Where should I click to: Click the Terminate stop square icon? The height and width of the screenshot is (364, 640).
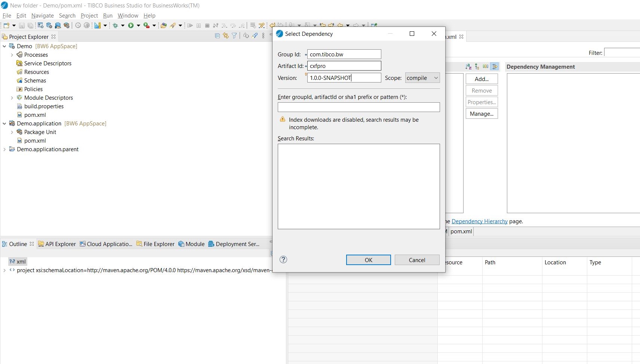coord(207,25)
